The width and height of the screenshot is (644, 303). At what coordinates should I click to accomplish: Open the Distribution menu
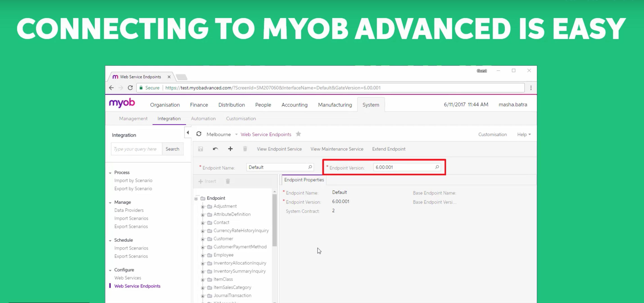[x=231, y=105]
